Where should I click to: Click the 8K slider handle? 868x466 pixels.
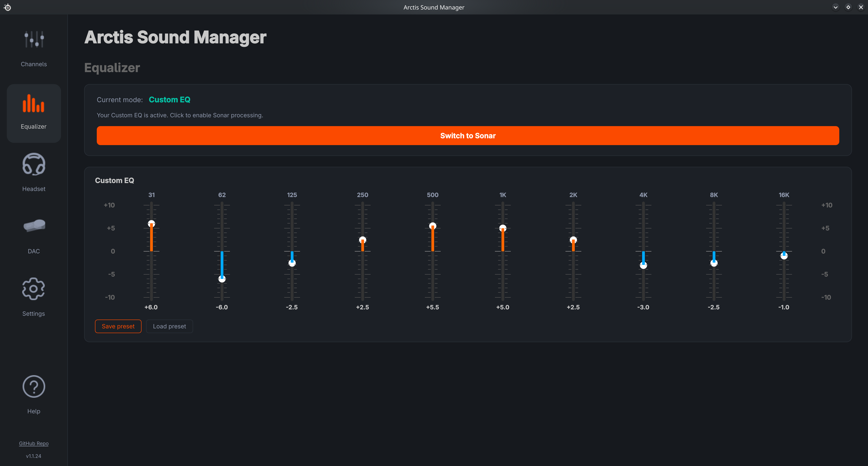point(714,263)
